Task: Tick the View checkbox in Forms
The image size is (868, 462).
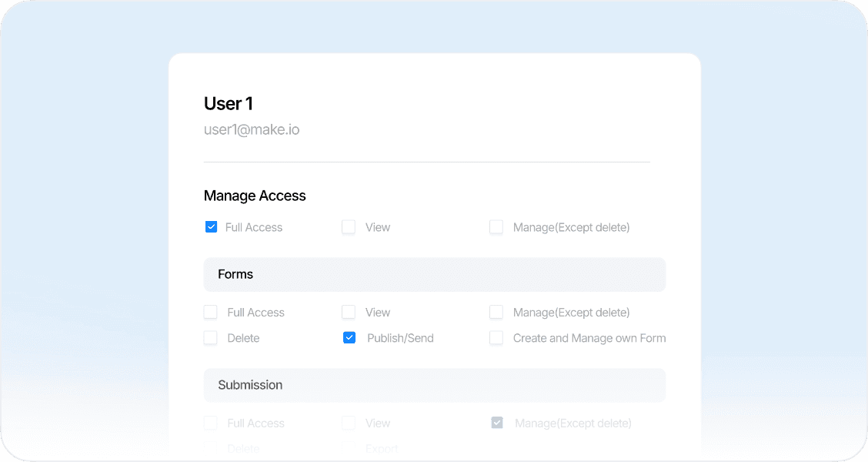Action: (349, 313)
